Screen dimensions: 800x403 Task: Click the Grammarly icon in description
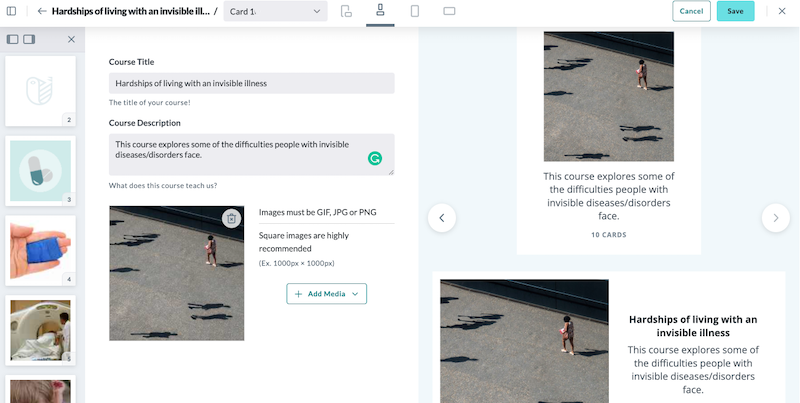(x=375, y=159)
